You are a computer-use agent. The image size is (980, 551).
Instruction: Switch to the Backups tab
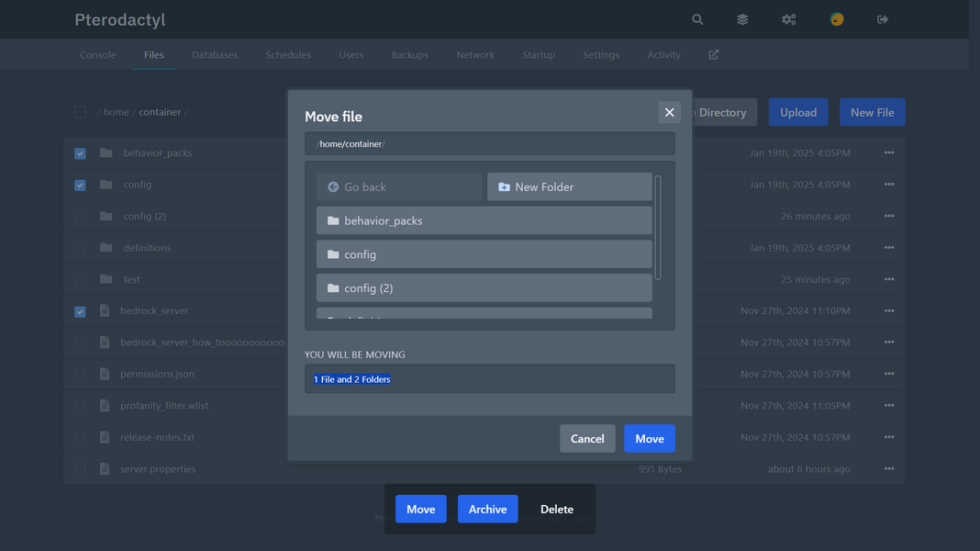[410, 54]
